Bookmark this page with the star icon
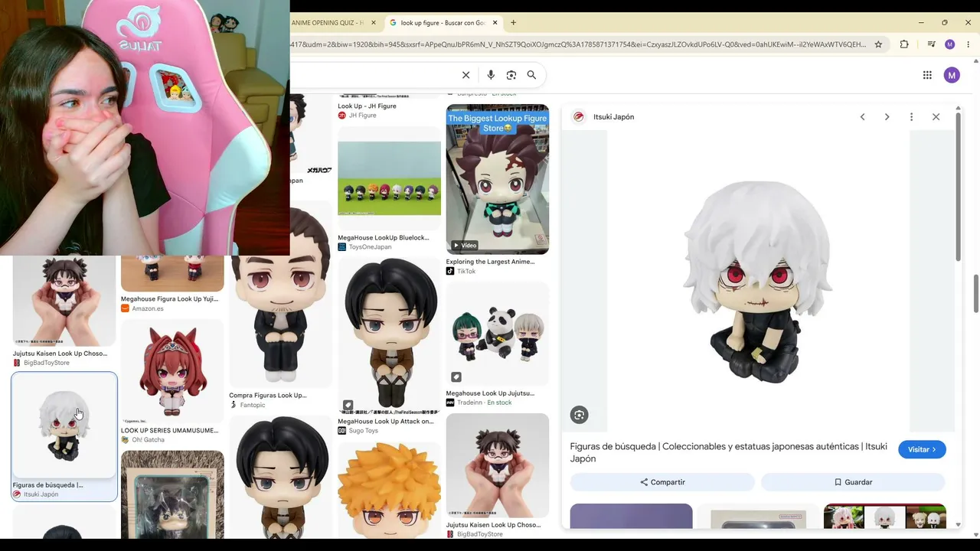This screenshot has width=980, height=551. coord(878,44)
